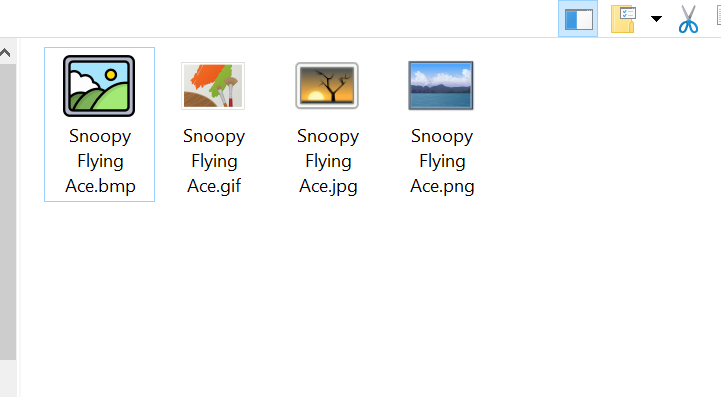Open folder properties checklist icon
This screenshot has height=397, width=721.
pos(623,19)
